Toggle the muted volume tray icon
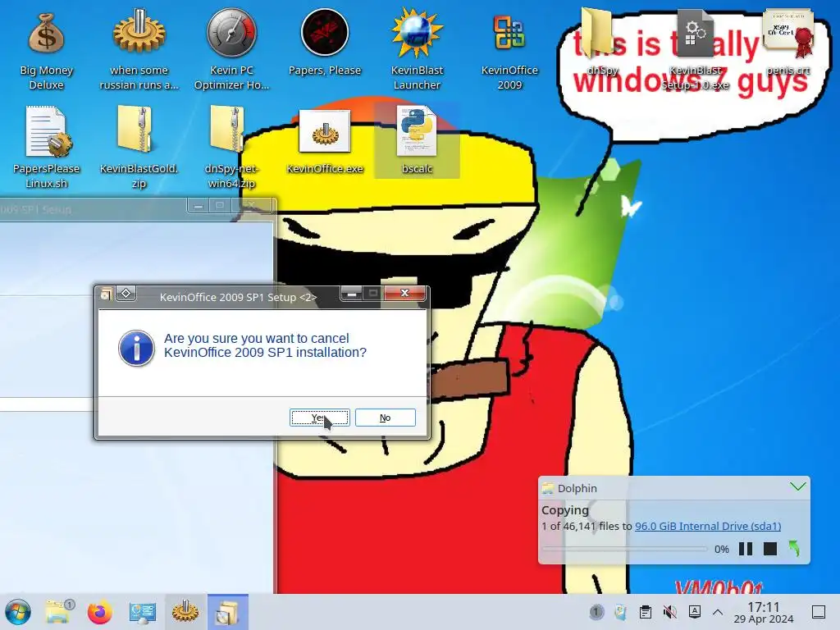This screenshot has height=630, width=840. (669, 612)
